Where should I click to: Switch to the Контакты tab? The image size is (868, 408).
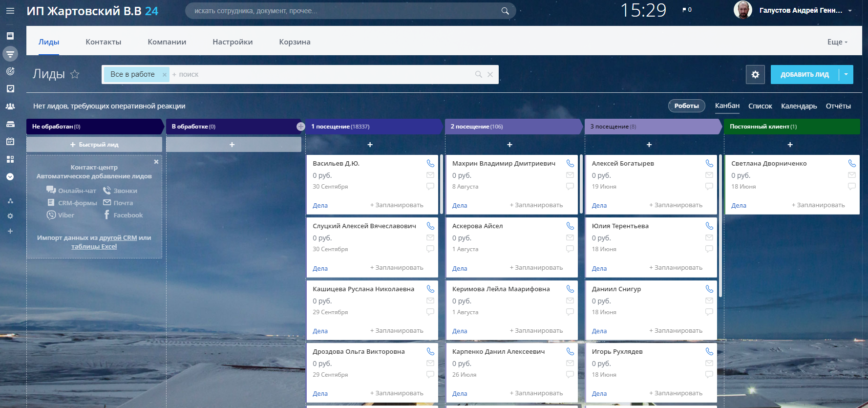point(104,42)
